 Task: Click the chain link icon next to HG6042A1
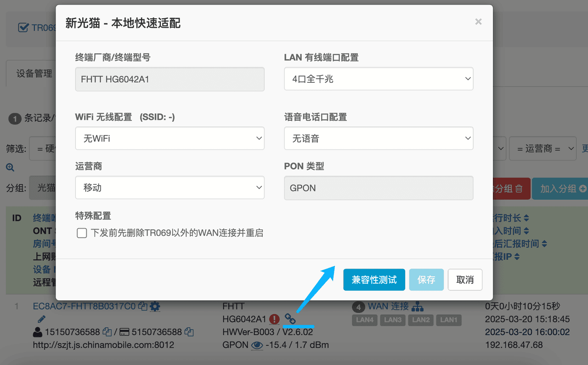[x=290, y=318]
